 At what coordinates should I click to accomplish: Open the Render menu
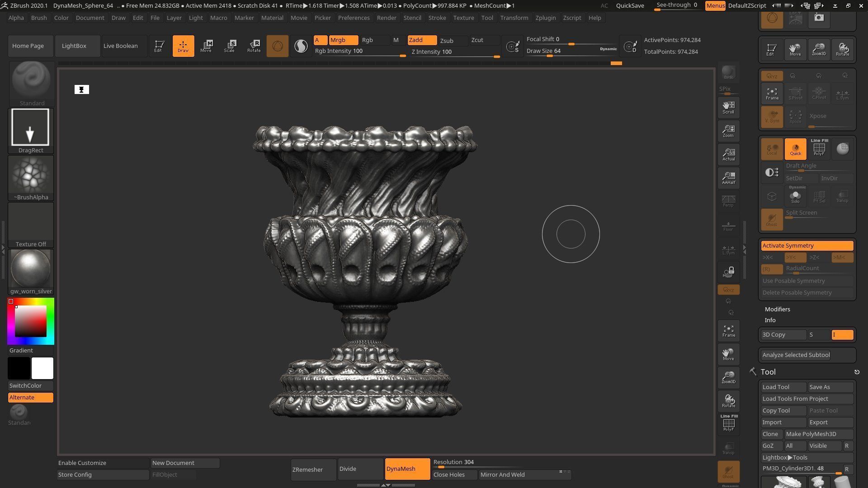point(387,18)
